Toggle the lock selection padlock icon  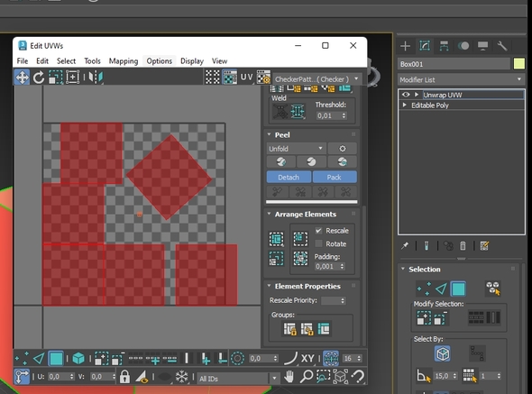click(x=124, y=376)
